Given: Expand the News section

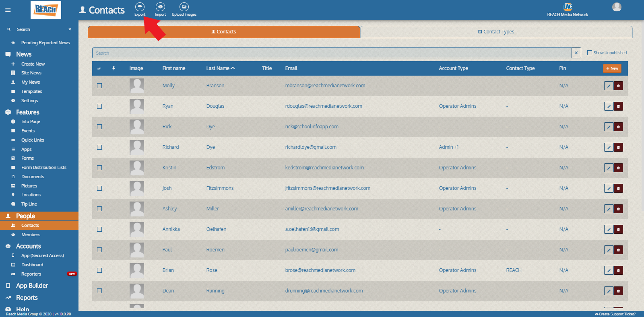Looking at the screenshot, I should pyautogui.click(x=24, y=54).
